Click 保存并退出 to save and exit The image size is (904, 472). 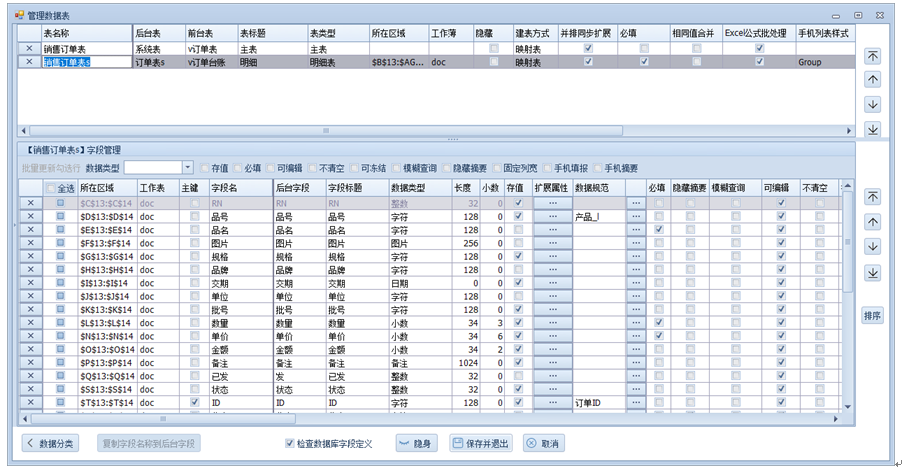481,443
